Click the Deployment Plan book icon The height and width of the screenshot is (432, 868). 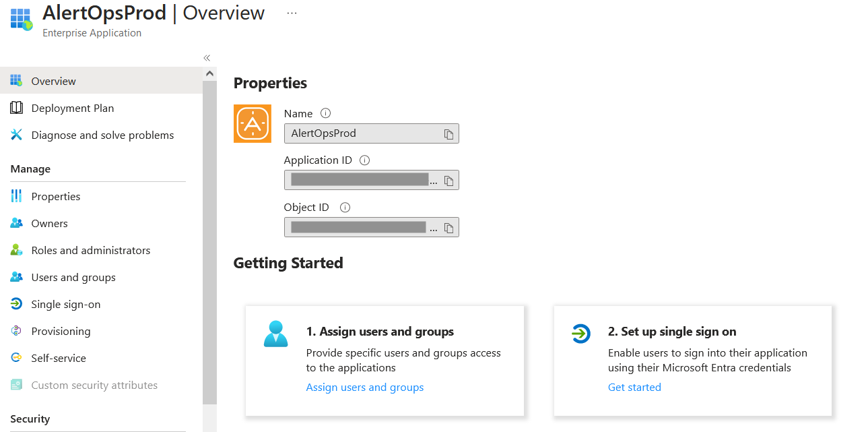(16, 108)
